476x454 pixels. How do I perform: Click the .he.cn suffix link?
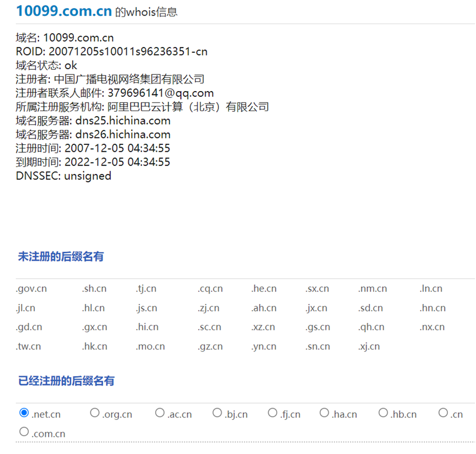[264, 289]
